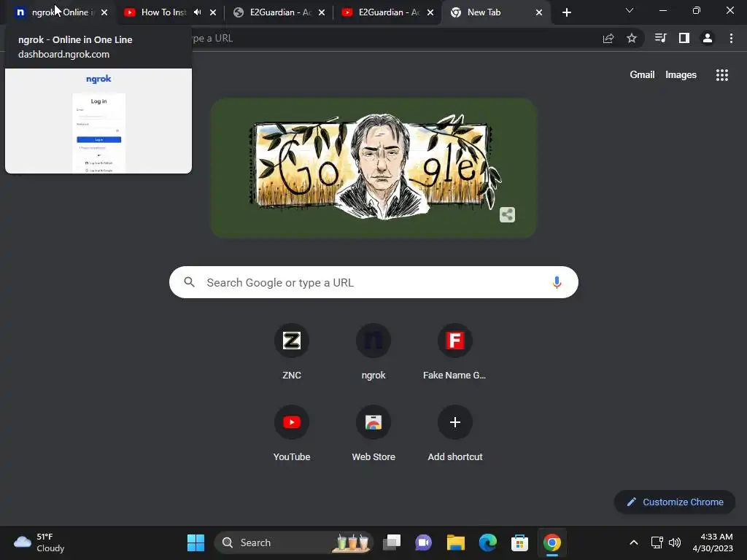Click the ngrok tab preview thumbnail

pyautogui.click(x=98, y=121)
